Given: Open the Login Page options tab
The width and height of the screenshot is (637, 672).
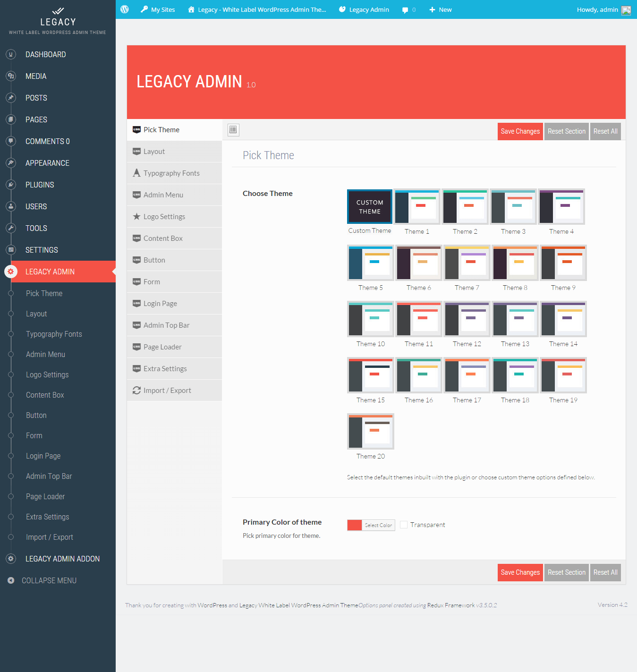Looking at the screenshot, I should (x=174, y=304).
